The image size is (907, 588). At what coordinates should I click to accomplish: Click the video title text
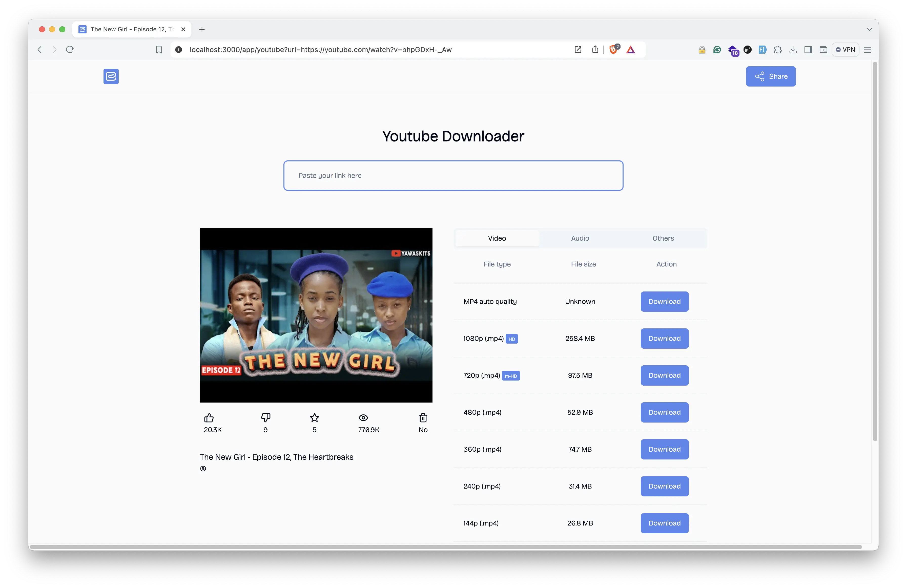pos(276,457)
